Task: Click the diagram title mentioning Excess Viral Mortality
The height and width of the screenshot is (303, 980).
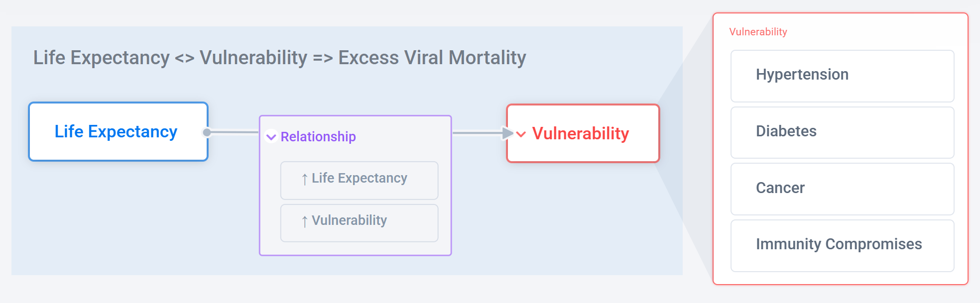Action: tap(279, 58)
